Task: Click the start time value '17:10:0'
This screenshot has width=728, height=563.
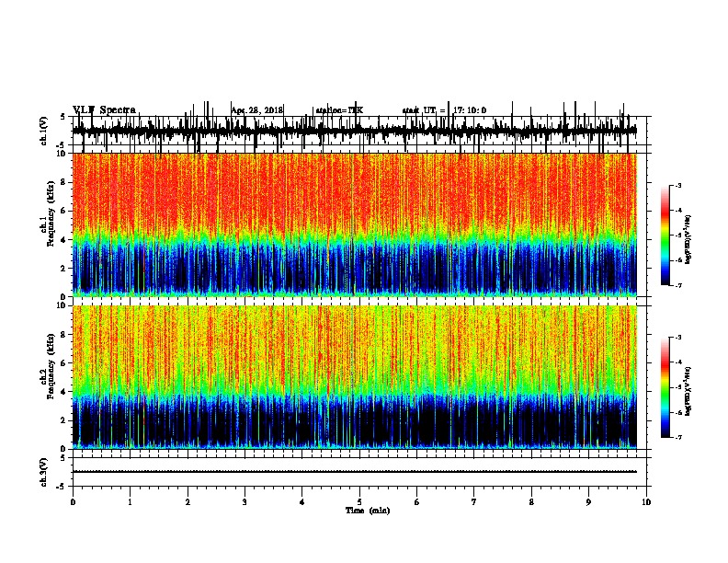Action: tap(470, 110)
